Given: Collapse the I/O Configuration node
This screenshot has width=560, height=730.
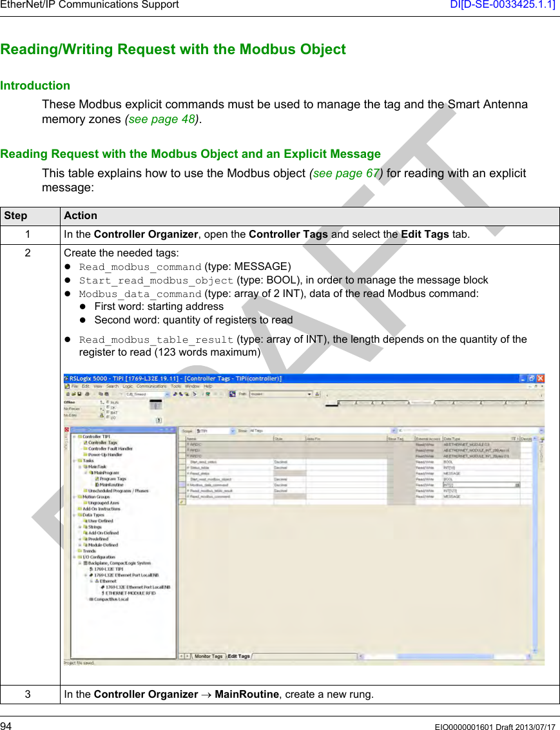Looking at the screenshot, I should tap(75, 557).
